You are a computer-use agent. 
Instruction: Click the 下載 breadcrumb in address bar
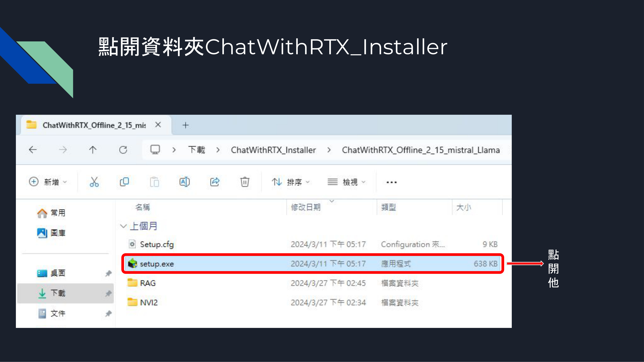pyautogui.click(x=196, y=150)
